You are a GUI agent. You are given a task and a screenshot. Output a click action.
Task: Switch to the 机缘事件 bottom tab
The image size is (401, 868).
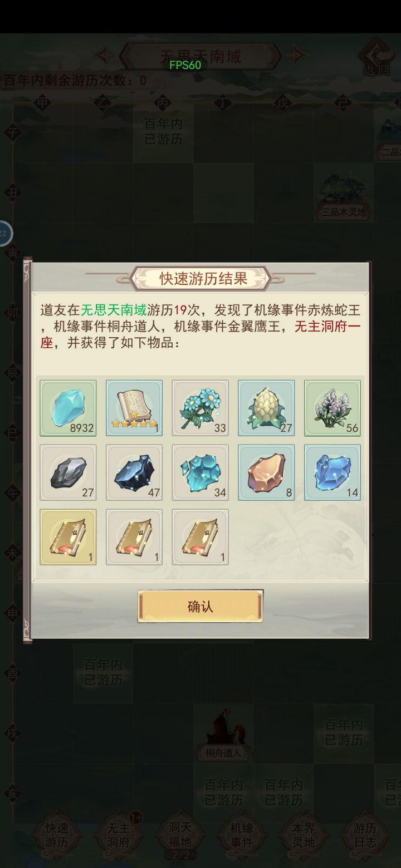click(242, 835)
